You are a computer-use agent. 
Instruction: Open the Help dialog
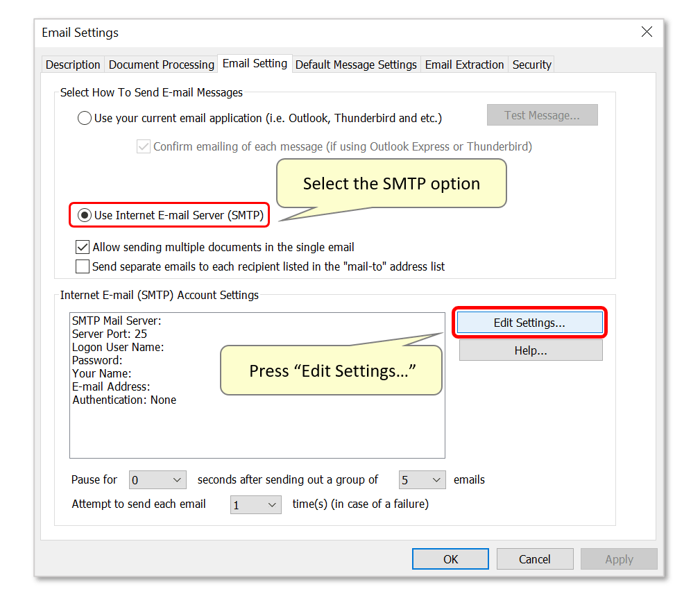531,350
